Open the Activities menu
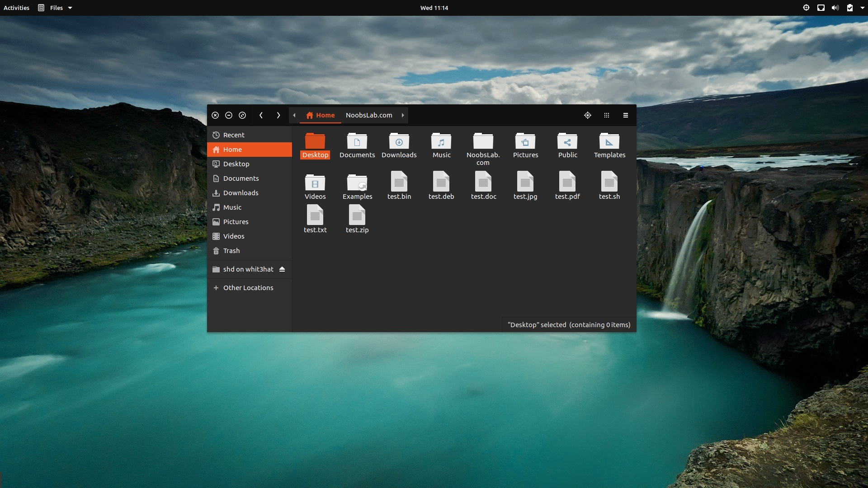This screenshot has width=868, height=488. (x=16, y=8)
